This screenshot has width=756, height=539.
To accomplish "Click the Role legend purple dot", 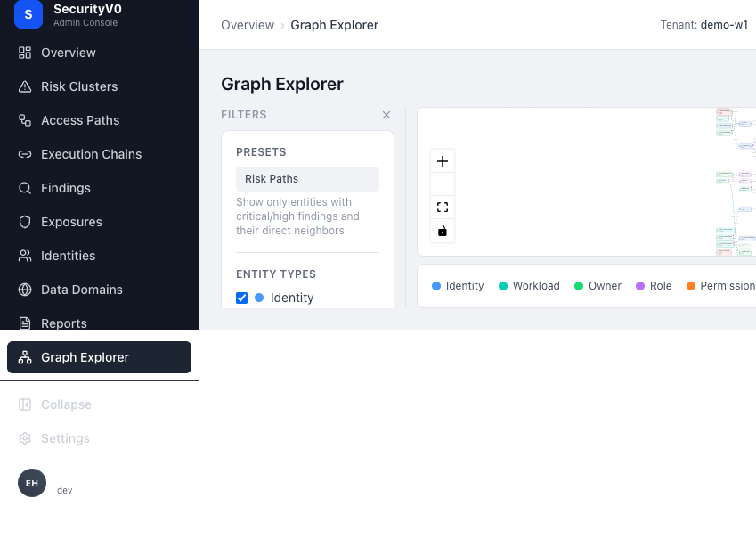I will click(640, 286).
